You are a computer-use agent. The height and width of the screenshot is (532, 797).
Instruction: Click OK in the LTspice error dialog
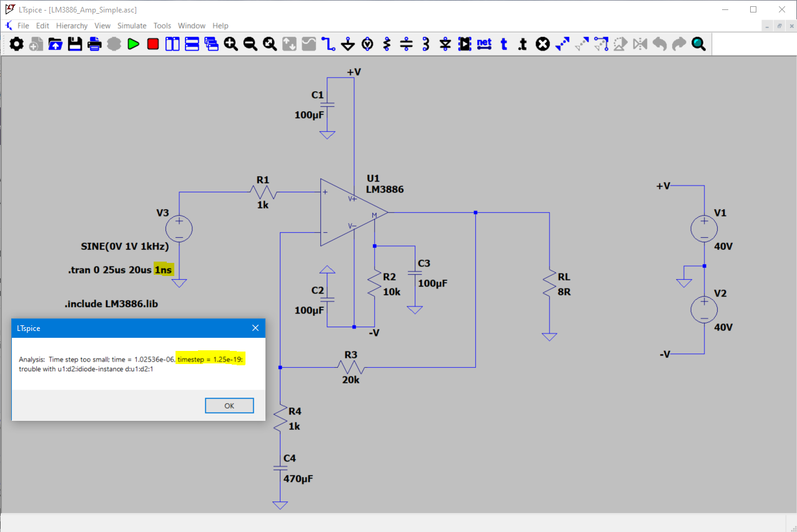coord(229,405)
